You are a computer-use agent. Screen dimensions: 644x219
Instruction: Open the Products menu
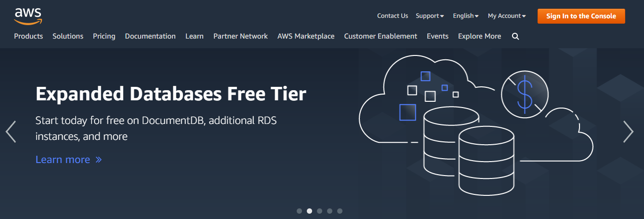28,36
